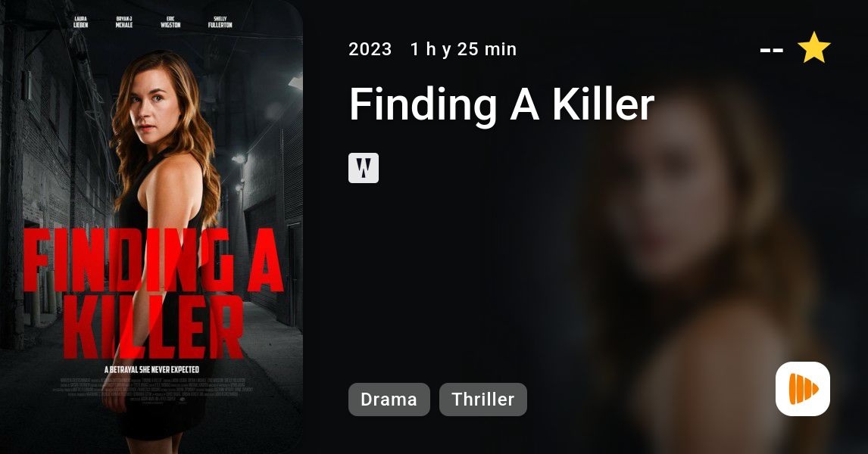Click the empty rating dashes beside the star

[x=772, y=50]
